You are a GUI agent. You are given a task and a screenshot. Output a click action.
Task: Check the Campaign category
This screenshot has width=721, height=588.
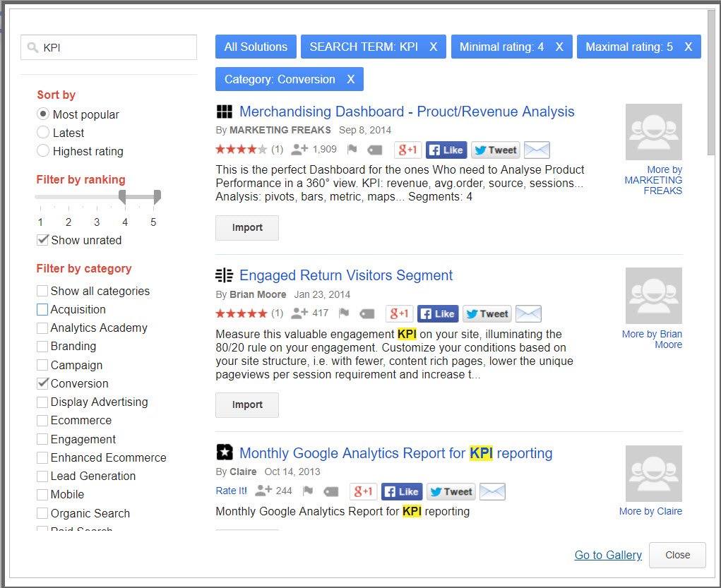pos(42,365)
